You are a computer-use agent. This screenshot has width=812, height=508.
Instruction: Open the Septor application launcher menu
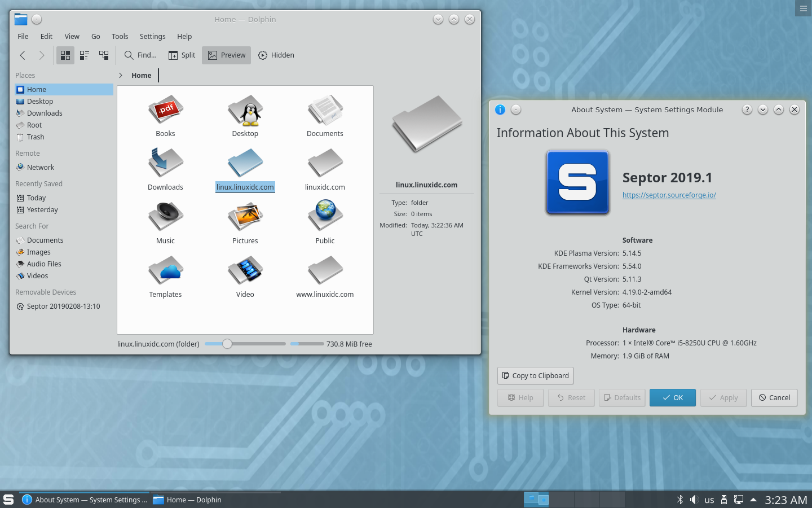tap(8, 500)
